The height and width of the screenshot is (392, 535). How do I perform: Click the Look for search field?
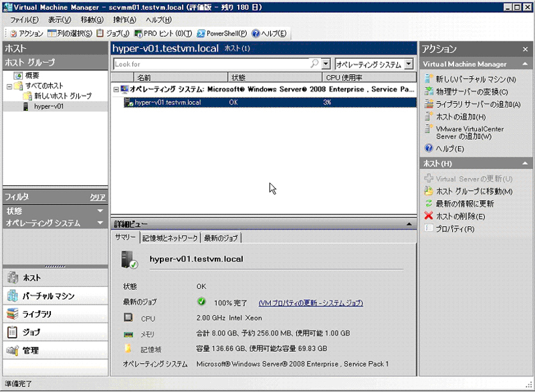click(211, 64)
